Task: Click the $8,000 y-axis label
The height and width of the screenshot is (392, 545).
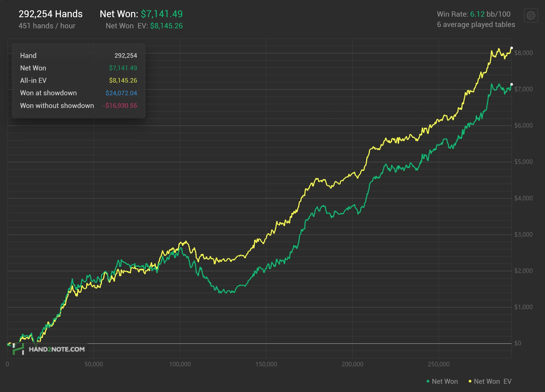Action: (523, 53)
